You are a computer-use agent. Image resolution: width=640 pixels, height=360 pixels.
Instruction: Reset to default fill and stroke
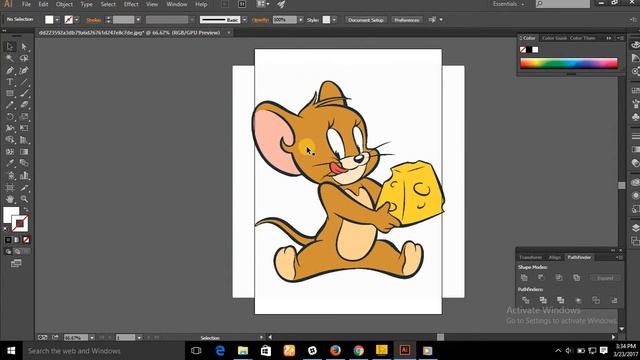click(x=5, y=229)
